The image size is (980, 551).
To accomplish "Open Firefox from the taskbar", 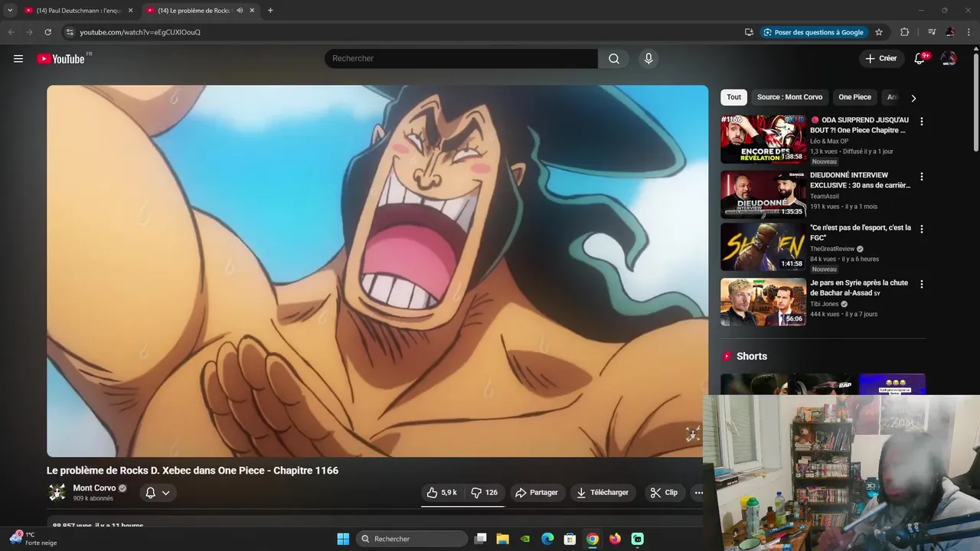I will pos(615,539).
